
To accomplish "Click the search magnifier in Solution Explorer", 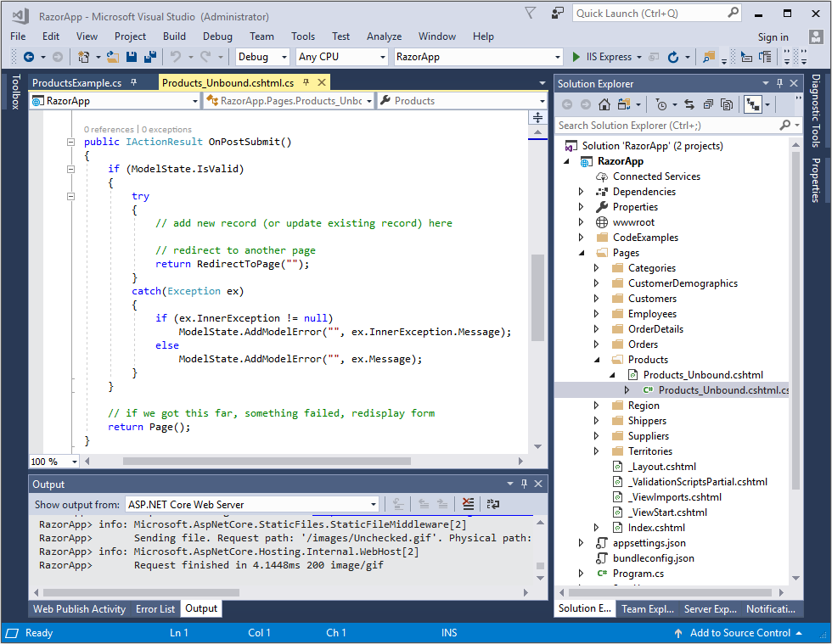I will [x=784, y=126].
